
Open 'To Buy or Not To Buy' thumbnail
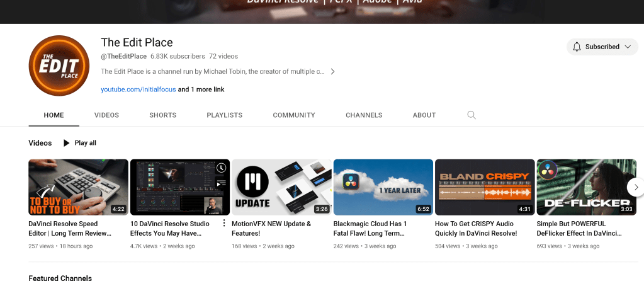pyautogui.click(x=79, y=187)
